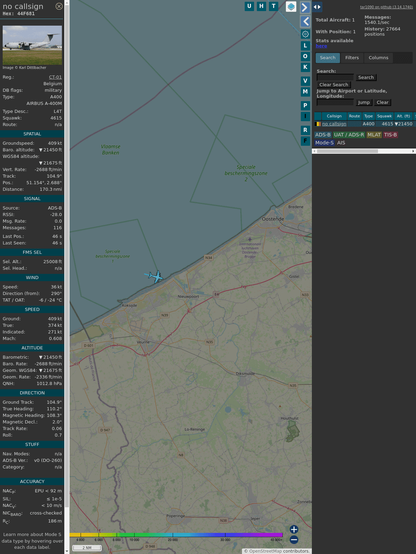Toggle sidebar width double-arrow button
This screenshot has width=416, height=554.
(x=317, y=7)
